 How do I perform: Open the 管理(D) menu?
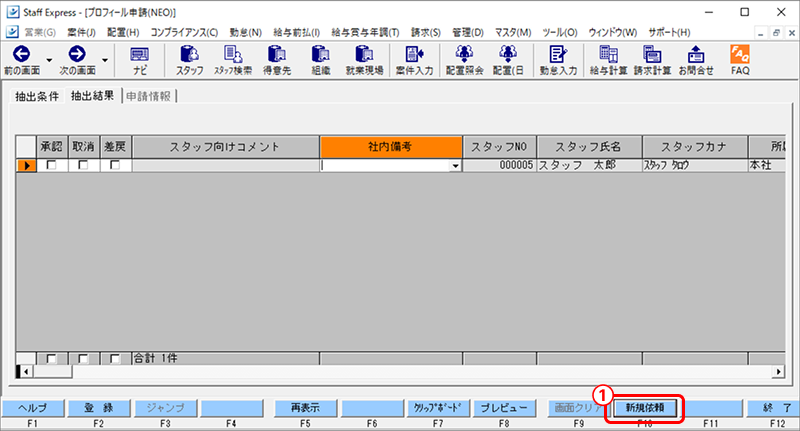tap(468, 32)
